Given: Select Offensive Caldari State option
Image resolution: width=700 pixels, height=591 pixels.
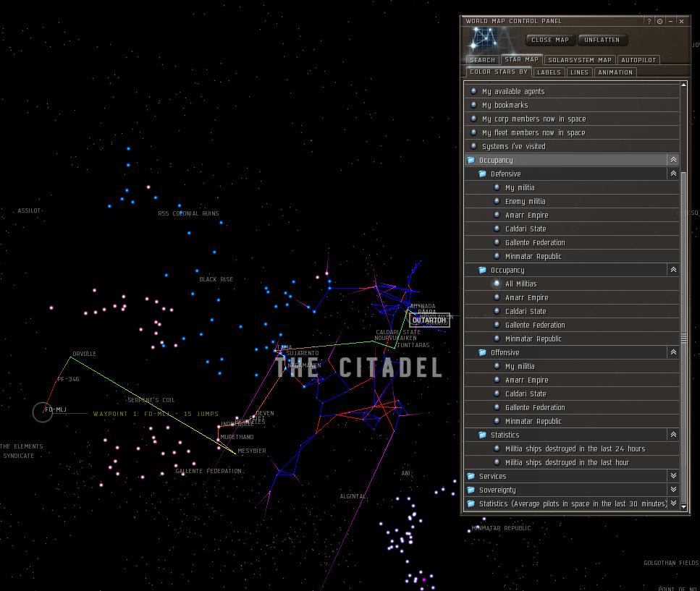Looking at the screenshot, I should pos(572,394).
